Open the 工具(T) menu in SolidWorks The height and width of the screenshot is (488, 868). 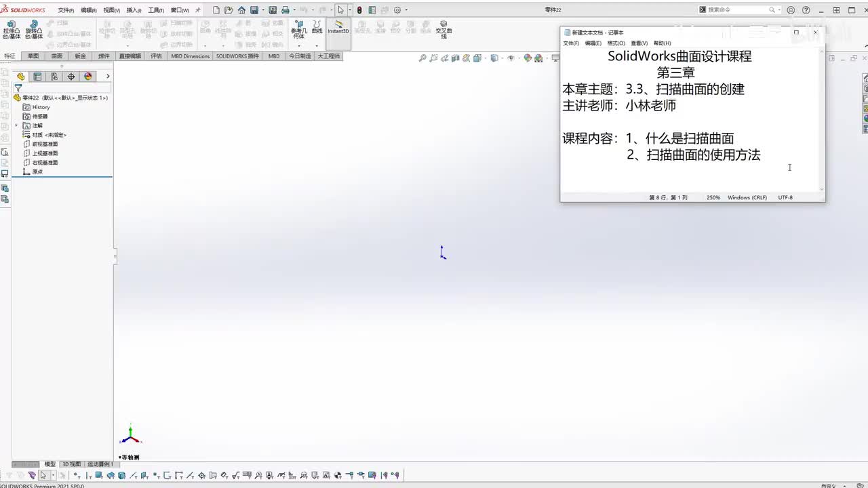[x=156, y=10]
